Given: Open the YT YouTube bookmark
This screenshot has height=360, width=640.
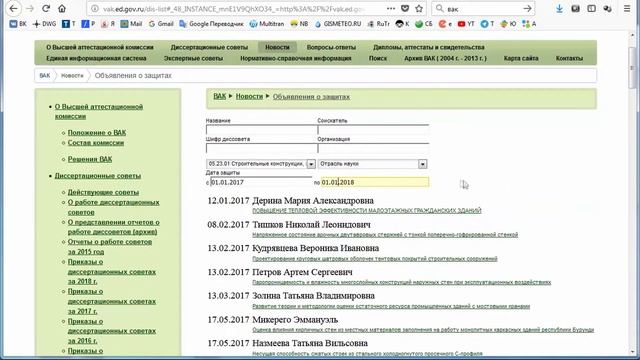Looking at the screenshot, I should coord(466,24).
